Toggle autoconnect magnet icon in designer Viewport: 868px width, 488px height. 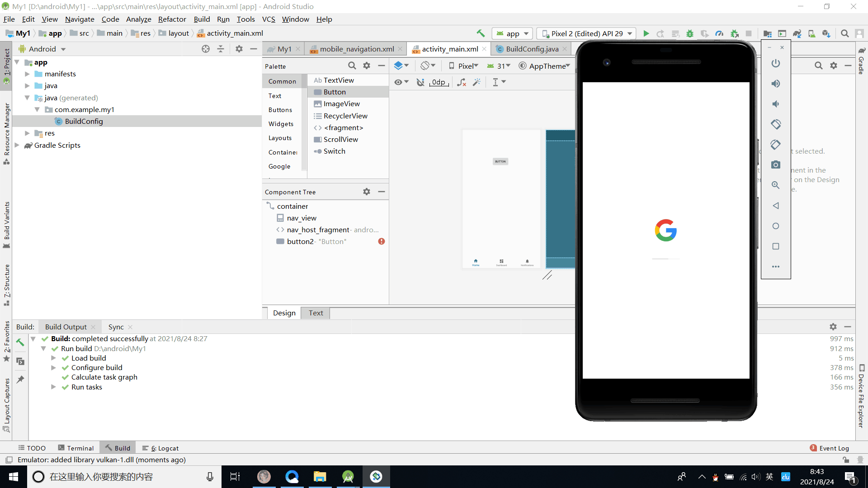coord(420,82)
